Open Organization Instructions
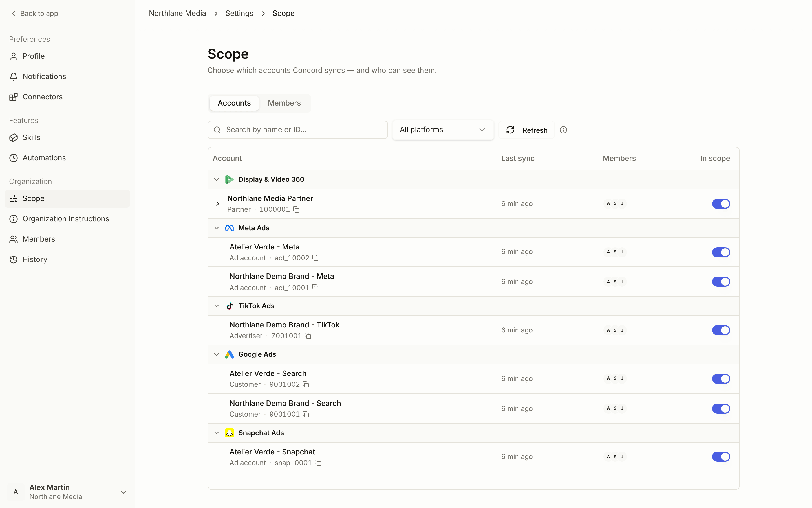Viewport: 812px width, 508px height. pyautogui.click(x=67, y=219)
